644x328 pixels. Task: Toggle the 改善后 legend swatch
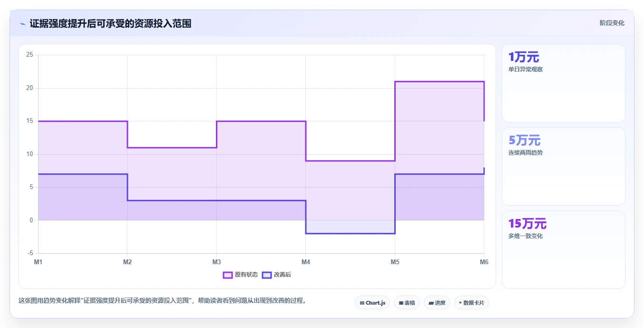coord(267,275)
